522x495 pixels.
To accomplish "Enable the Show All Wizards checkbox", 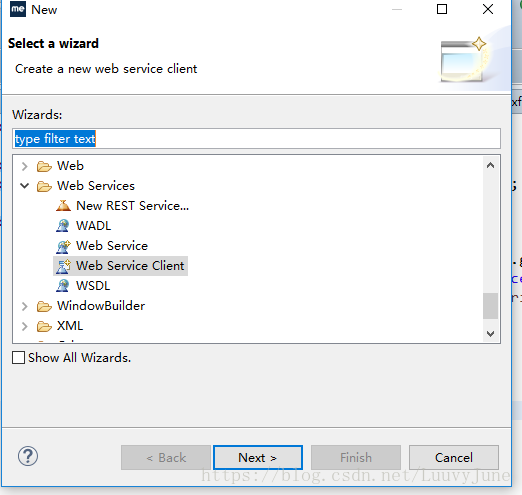I will (x=18, y=358).
